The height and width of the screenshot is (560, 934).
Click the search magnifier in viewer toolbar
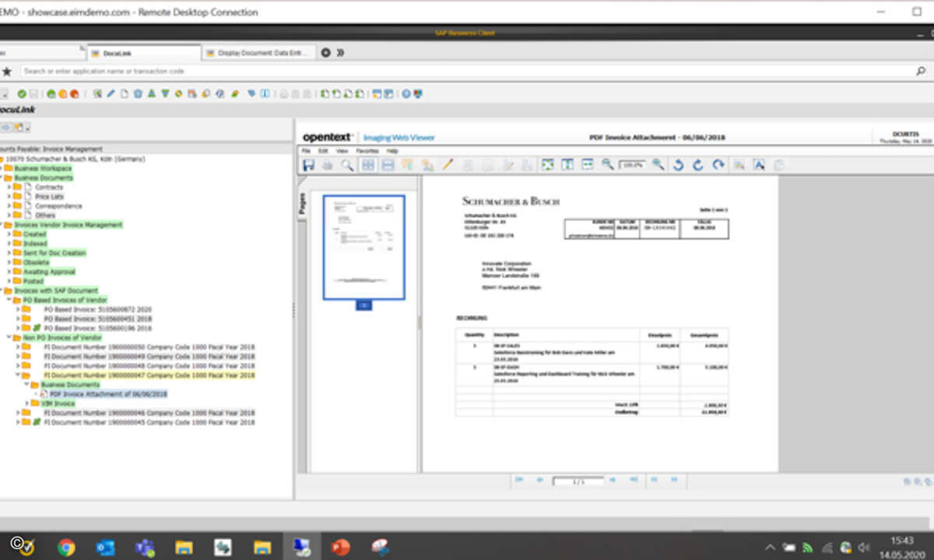[347, 165]
